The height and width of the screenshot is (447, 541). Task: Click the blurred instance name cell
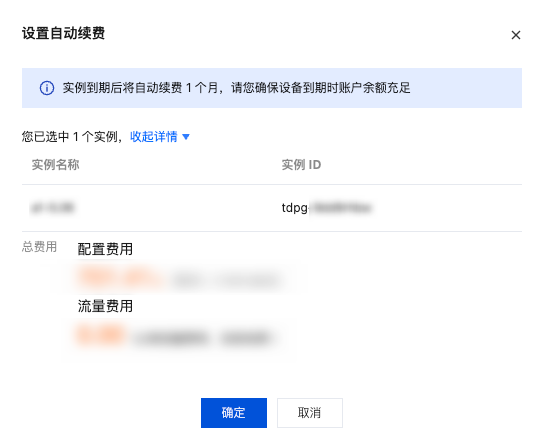pyautogui.click(x=52, y=208)
